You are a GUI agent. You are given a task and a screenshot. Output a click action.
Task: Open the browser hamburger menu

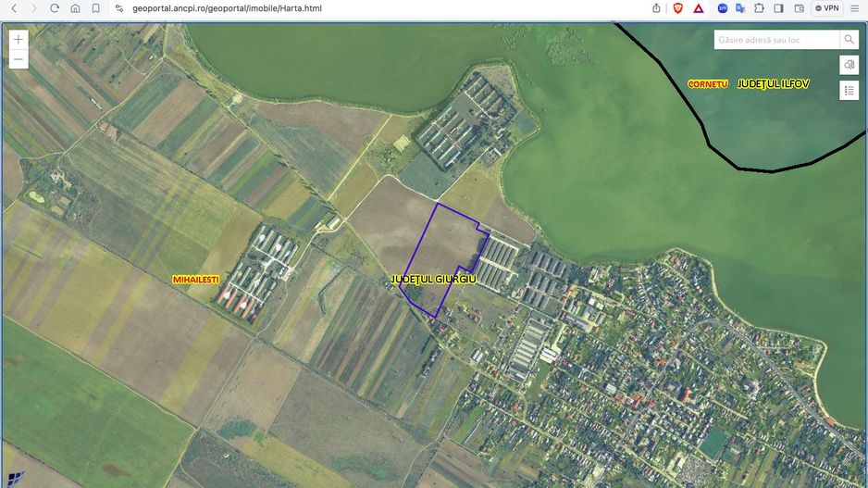pyautogui.click(x=856, y=8)
